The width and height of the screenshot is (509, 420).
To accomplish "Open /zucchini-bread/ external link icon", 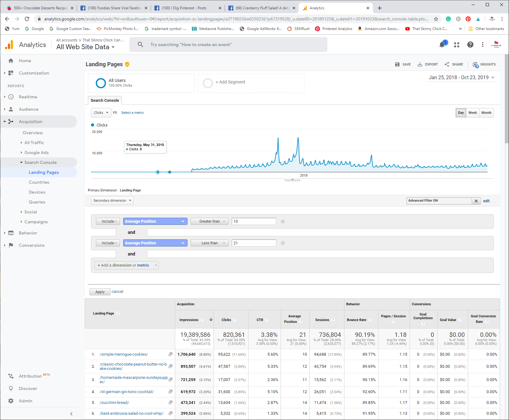I will pos(170,402).
